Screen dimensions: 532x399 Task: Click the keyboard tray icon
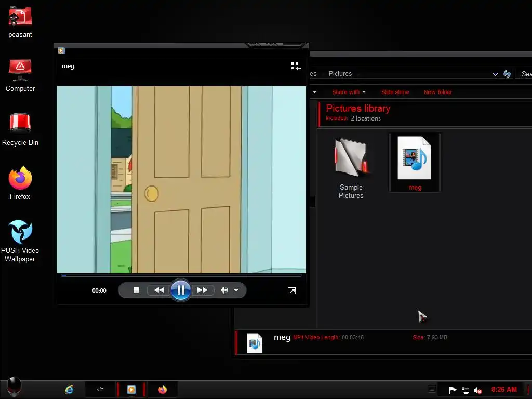[x=432, y=389]
